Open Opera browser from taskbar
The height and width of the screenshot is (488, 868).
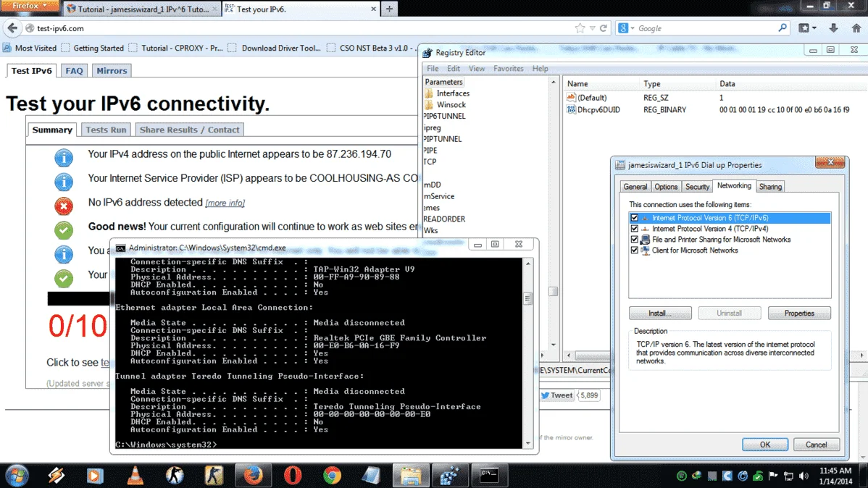[293, 475]
